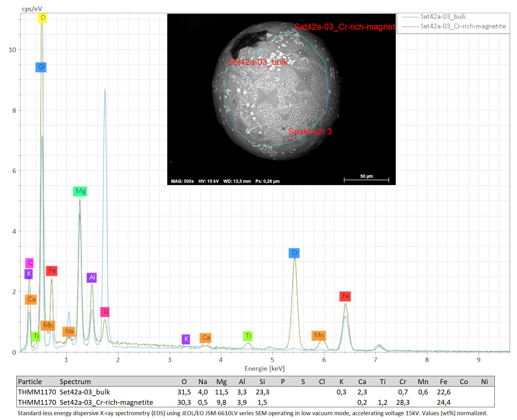Select the 11,5 magnesium value in table
This screenshot has width=517, height=420.
221,392
